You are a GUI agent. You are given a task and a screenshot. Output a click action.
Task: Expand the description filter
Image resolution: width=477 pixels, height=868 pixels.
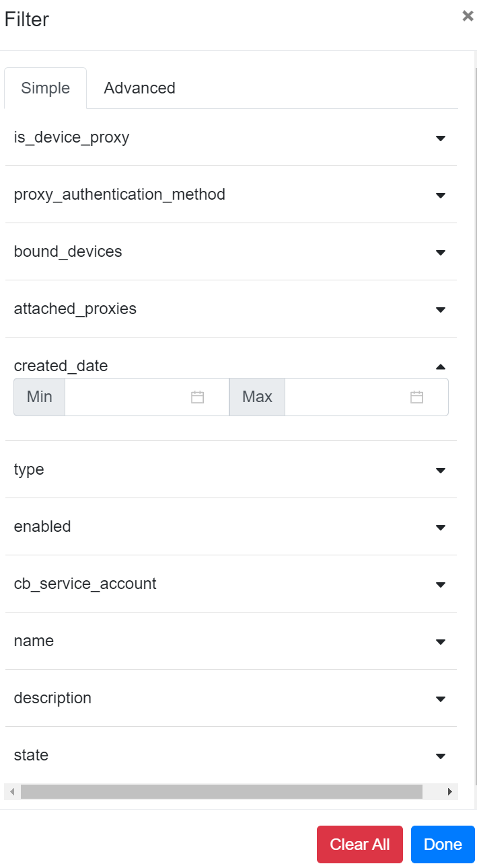(x=441, y=699)
